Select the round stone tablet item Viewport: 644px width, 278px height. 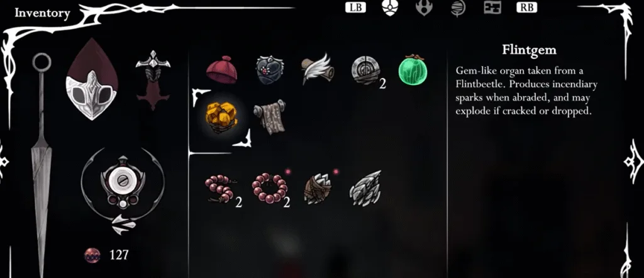pyautogui.click(x=366, y=71)
